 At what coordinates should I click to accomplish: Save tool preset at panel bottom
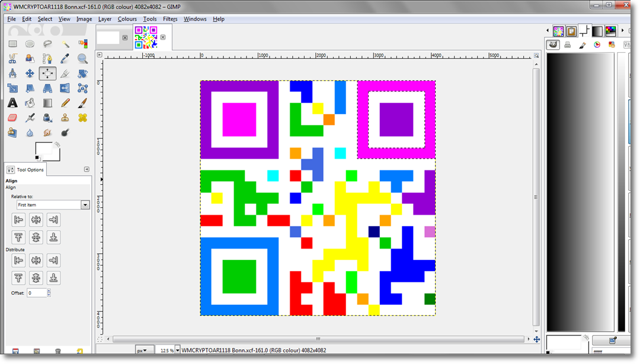[15, 351]
